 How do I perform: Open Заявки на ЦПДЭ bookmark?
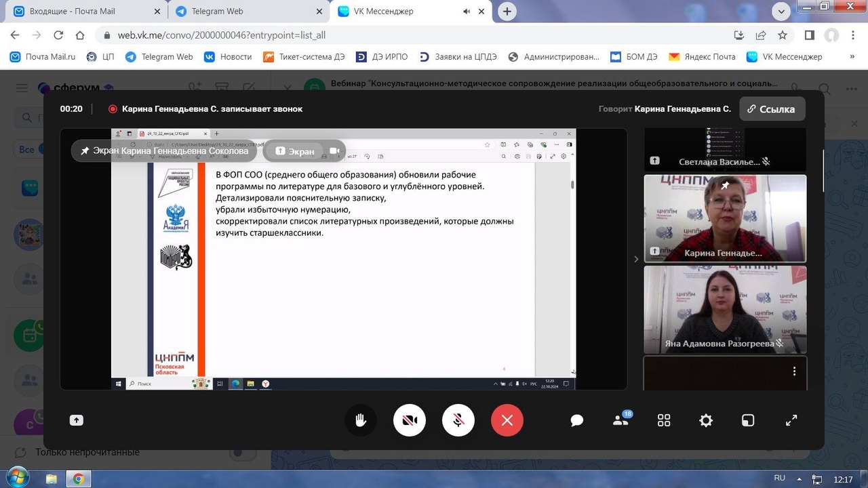(x=458, y=57)
